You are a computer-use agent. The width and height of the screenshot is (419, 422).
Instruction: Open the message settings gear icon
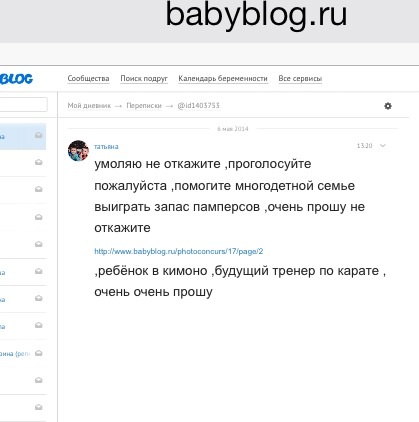[388, 106]
